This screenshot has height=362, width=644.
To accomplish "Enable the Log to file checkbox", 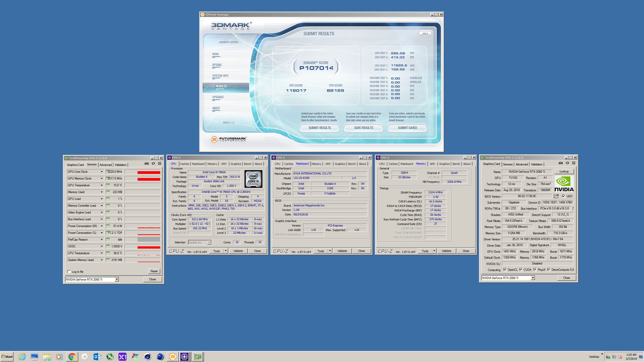I will (x=69, y=271).
